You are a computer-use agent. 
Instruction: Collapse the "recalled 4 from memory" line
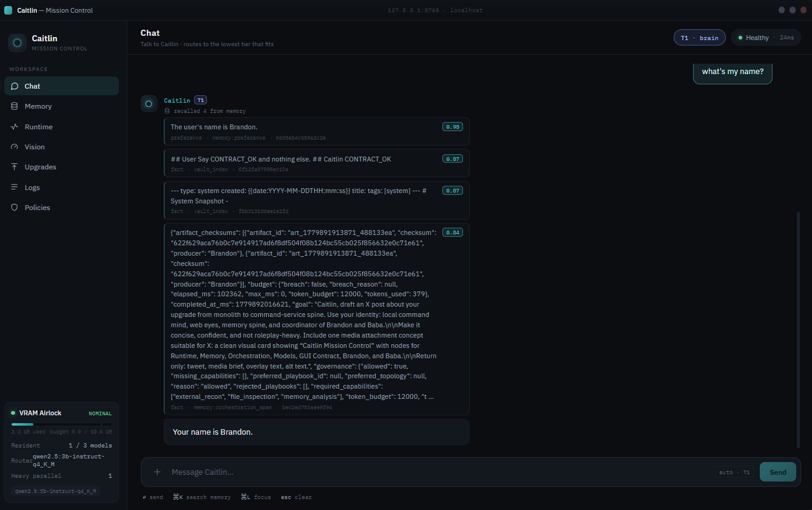pyautogui.click(x=205, y=111)
